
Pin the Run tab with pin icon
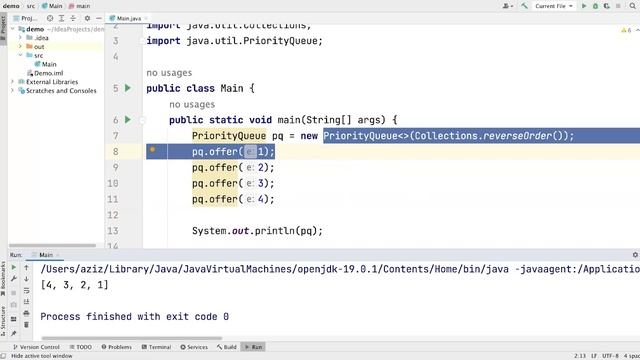click(x=13, y=333)
